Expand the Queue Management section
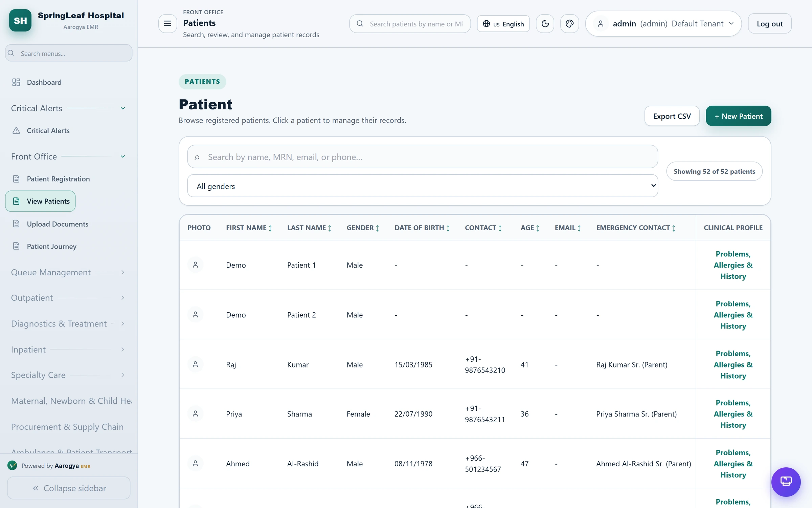The image size is (812, 508). pos(68,272)
